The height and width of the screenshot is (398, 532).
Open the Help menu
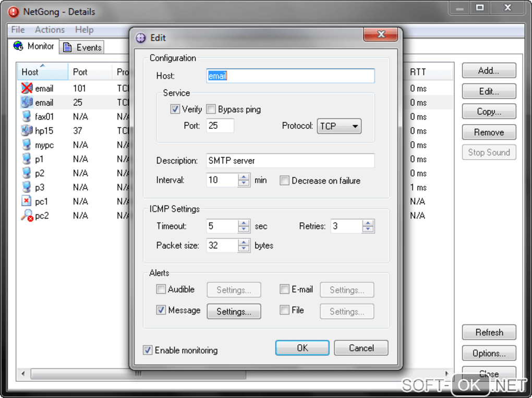pyautogui.click(x=84, y=30)
